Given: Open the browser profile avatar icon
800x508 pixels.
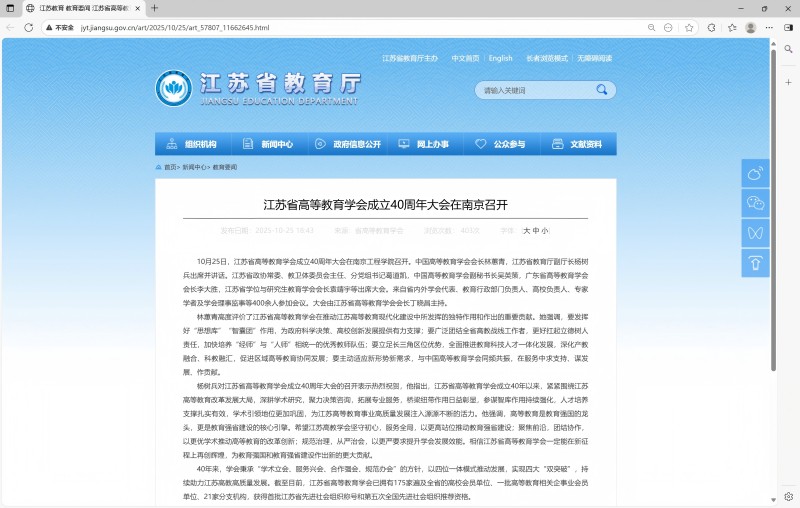Looking at the screenshot, I should [750, 28].
